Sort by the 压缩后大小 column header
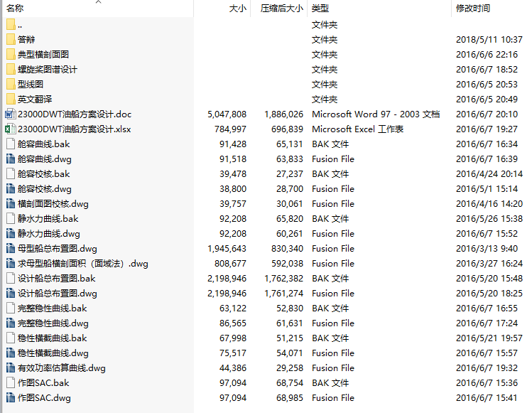The image size is (532, 413). 279,8
